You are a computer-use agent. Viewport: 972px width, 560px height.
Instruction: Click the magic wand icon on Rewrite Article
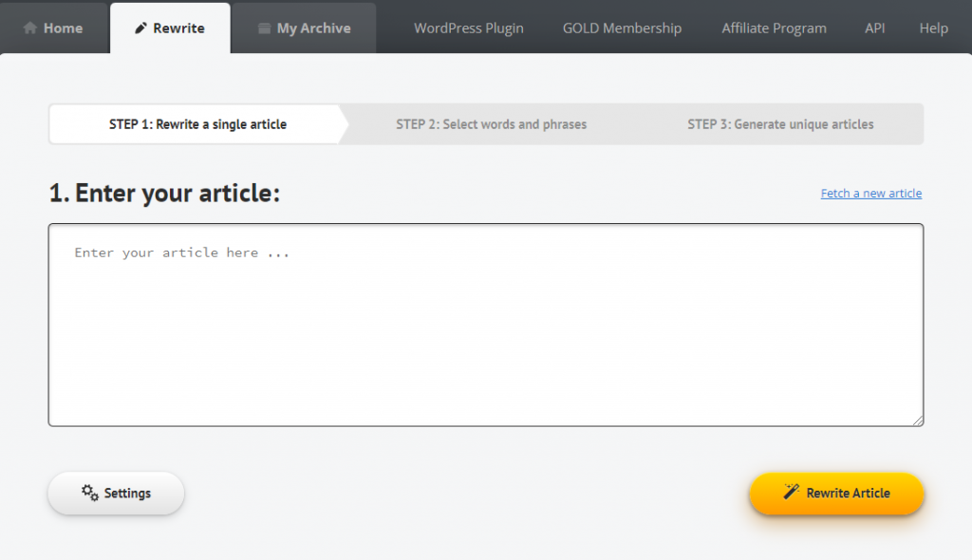[x=792, y=491]
